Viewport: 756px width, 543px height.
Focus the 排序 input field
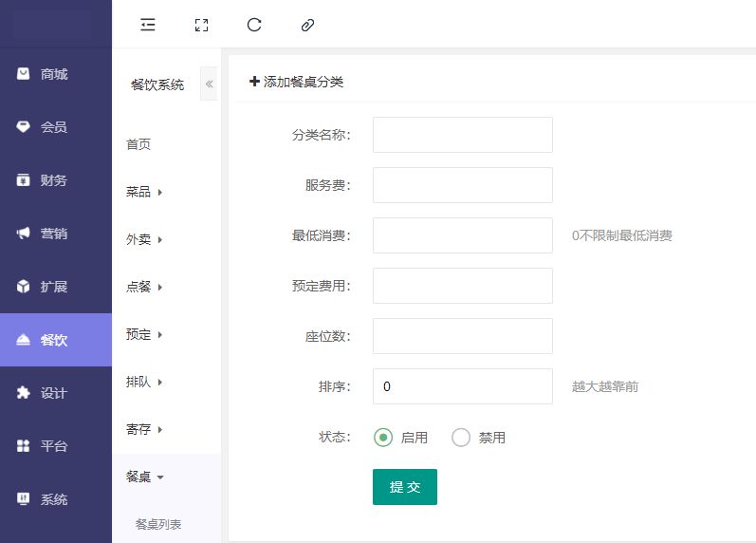[462, 386]
